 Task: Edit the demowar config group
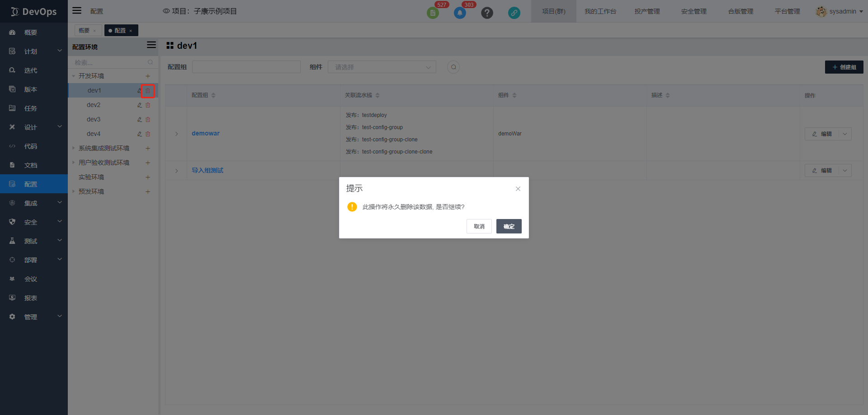(x=822, y=134)
